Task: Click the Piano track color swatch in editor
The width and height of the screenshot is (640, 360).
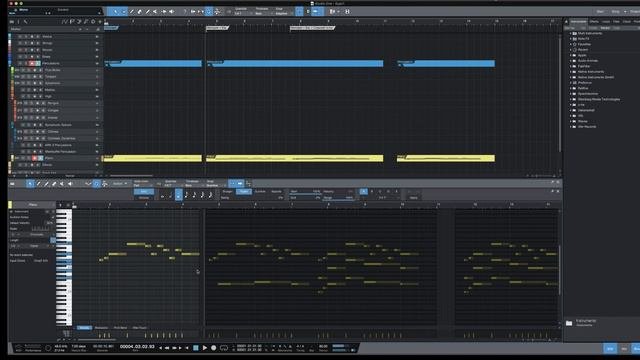Action: point(10,204)
